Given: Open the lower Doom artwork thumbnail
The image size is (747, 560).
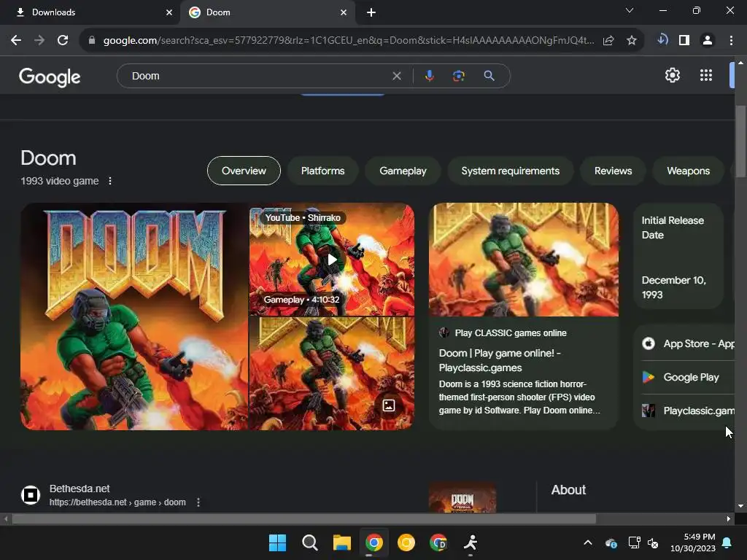Looking at the screenshot, I should coord(332,374).
